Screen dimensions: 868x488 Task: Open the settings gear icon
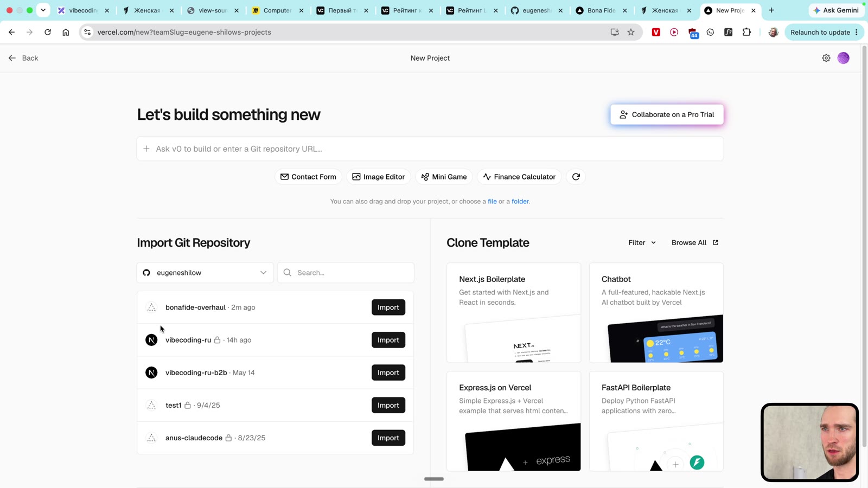(x=826, y=58)
